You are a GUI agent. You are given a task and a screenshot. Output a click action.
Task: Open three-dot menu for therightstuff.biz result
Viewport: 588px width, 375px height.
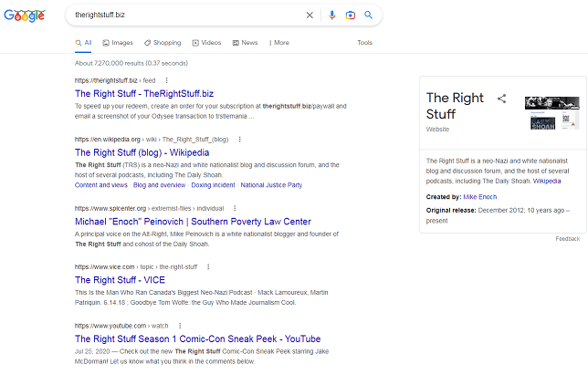pyautogui.click(x=166, y=80)
